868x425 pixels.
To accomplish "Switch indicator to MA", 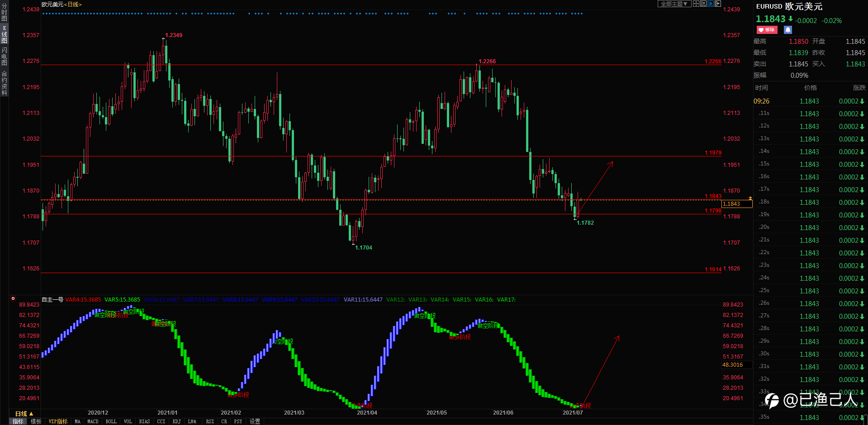I will click(77, 421).
